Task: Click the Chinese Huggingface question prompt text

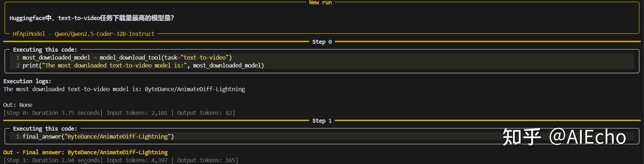Action: pyautogui.click(x=92, y=18)
